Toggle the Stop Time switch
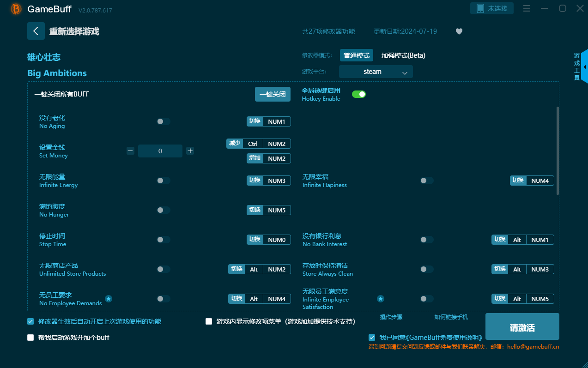This screenshot has height=368, width=588. [x=164, y=240]
